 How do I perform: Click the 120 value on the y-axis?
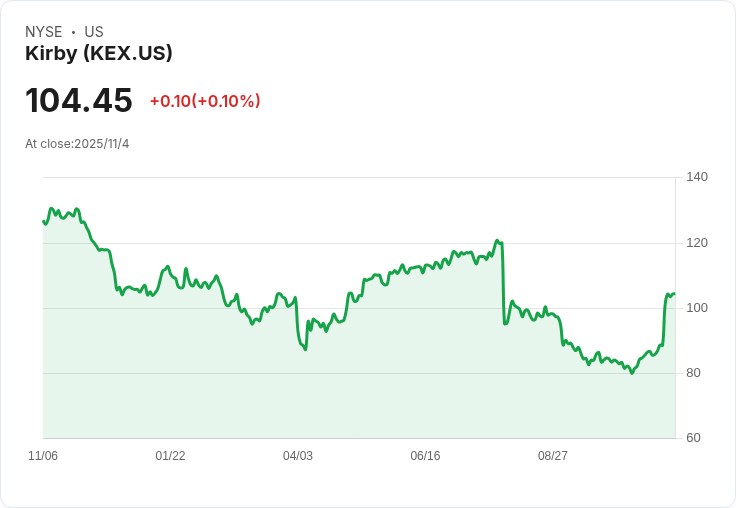click(x=697, y=243)
